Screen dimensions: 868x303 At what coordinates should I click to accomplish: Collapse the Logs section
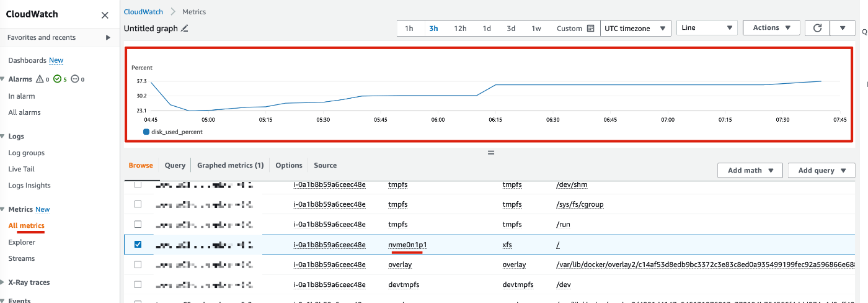pyautogui.click(x=3, y=137)
